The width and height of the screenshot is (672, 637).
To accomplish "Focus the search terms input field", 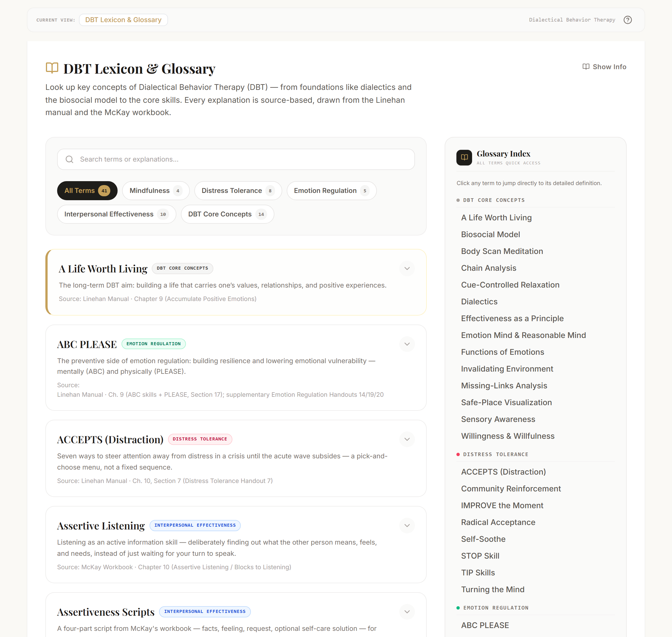I will 236,159.
